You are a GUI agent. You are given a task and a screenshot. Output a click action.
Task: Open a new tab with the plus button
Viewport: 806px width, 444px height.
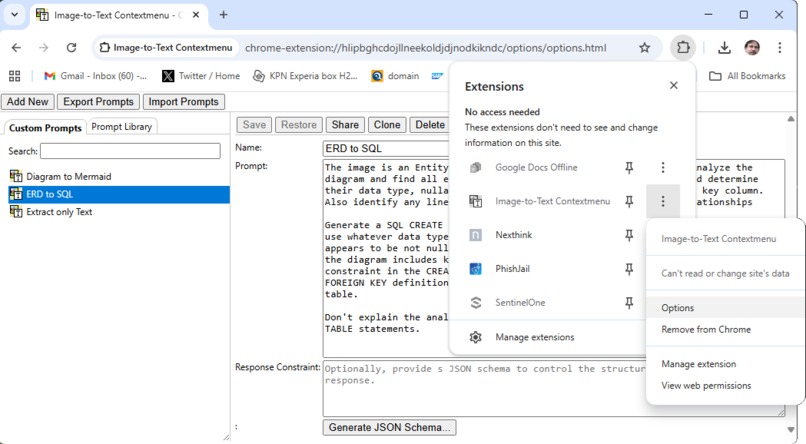click(223, 15)
